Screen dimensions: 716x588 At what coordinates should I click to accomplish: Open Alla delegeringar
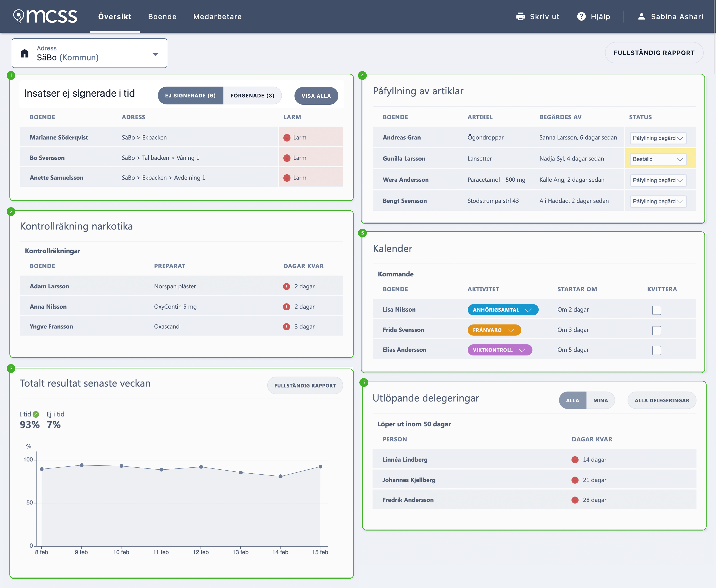[662, 400]
